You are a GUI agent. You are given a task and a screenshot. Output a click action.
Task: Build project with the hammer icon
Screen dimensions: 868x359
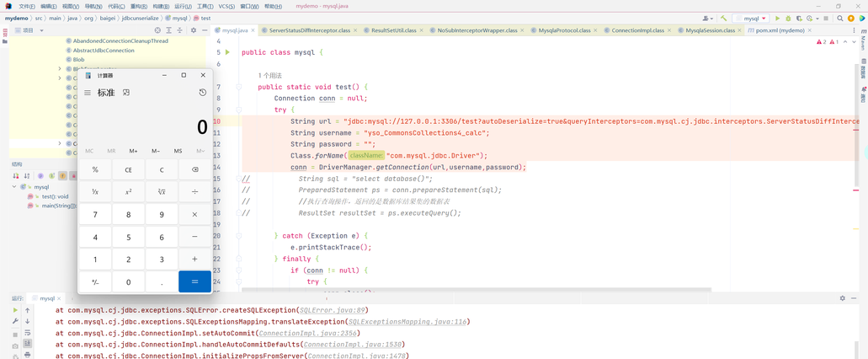coord(723,18)
